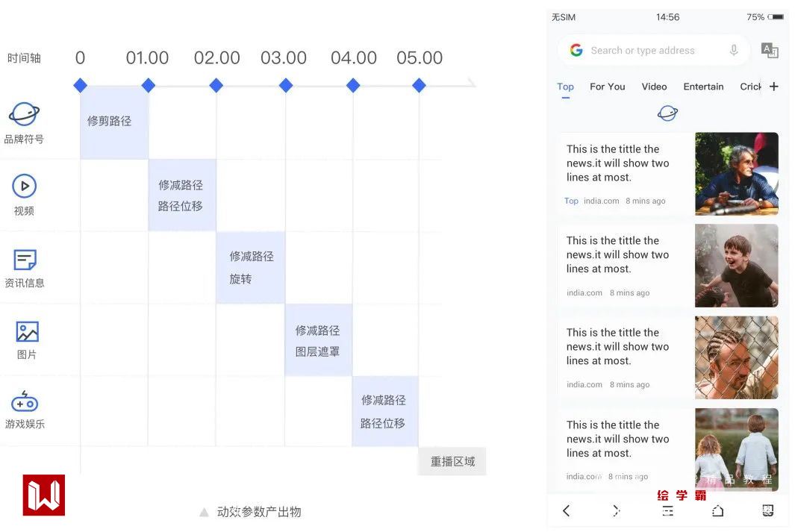The height and width of the screenshot is (532, 795).
Task: Tap the microphone voice search icon
Action: click(734, 50)
